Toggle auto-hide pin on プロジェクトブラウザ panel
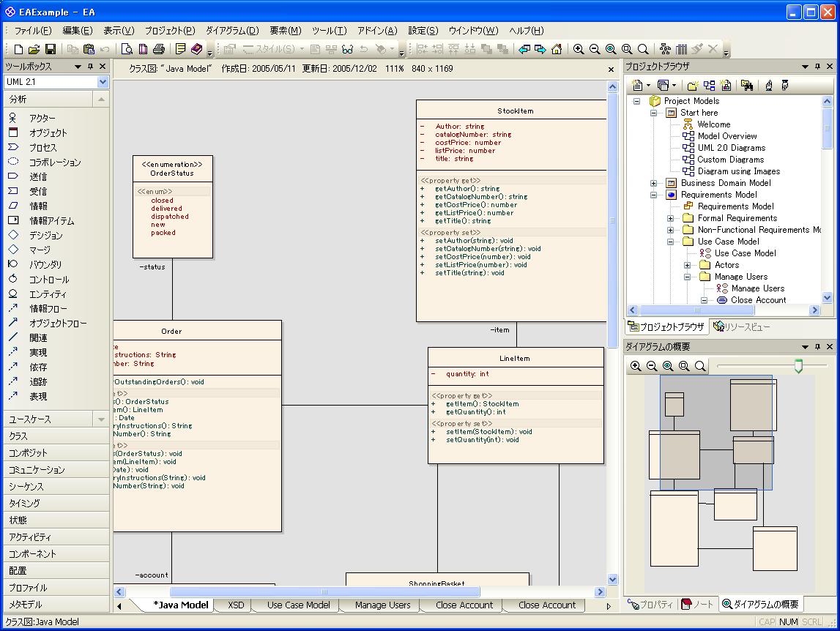840x631 pixels. (x=817, y=67)
